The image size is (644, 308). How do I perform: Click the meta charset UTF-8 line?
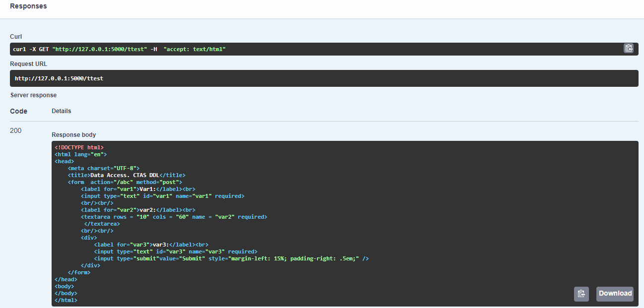pos(103,168)
